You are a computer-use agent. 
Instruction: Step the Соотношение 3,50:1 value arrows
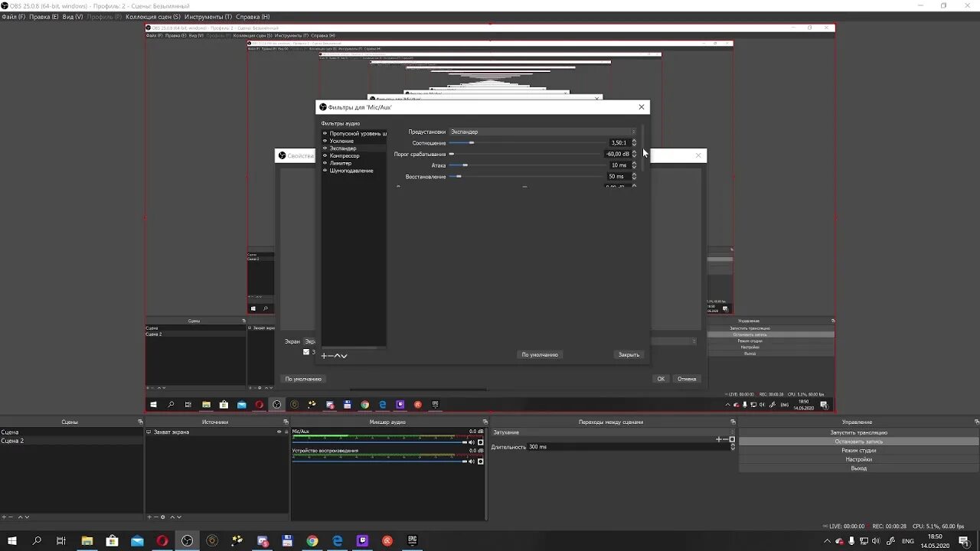click(634, 142)
